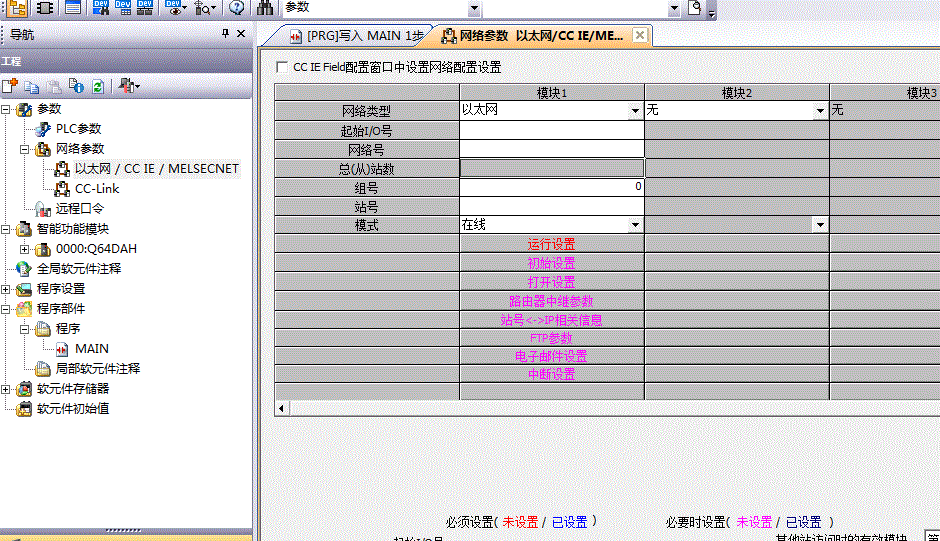Click the 组号 input field showing 0
Viewport: 940px width, 541px height.
pos(551,187)
